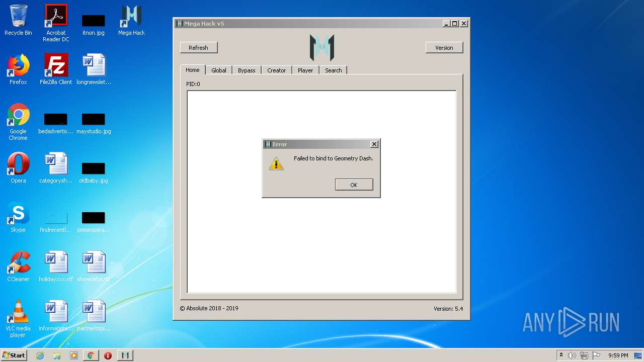Switch to the Player tab

click(x=305, y=70)
